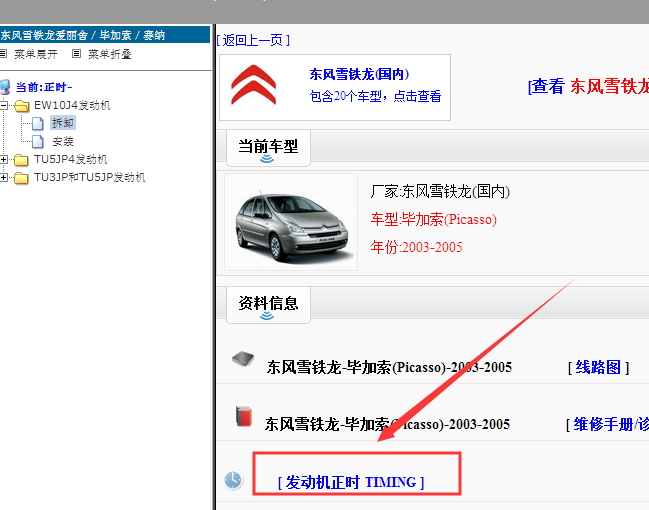649x510 pixels.
Task: Click the red book icon for 维修手册
Action: 244,416
